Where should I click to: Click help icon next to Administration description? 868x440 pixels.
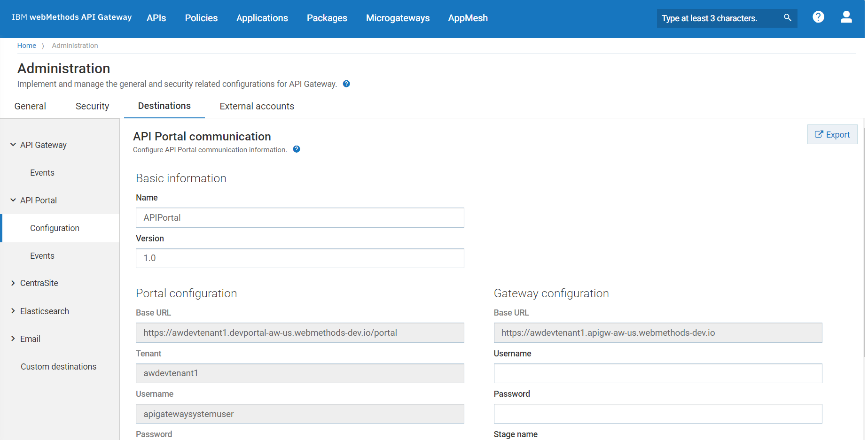click(346, 84)
